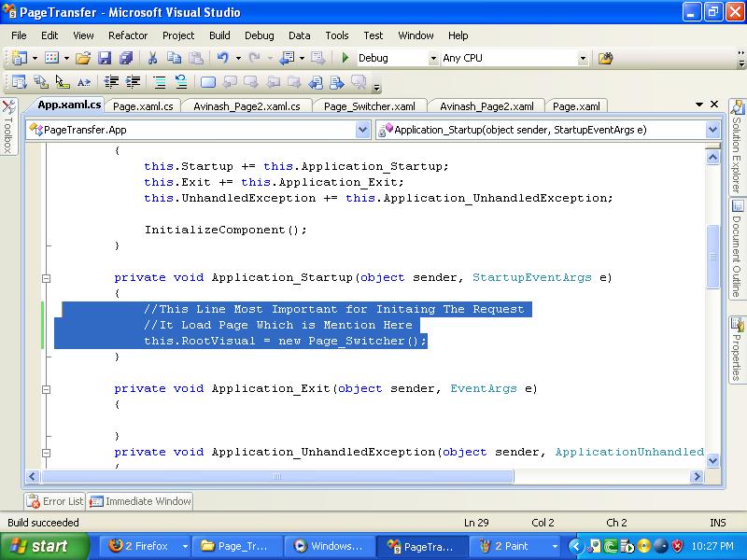Open the File menu
Viewport: 747px width, 560px height.
tap(19, 35)
